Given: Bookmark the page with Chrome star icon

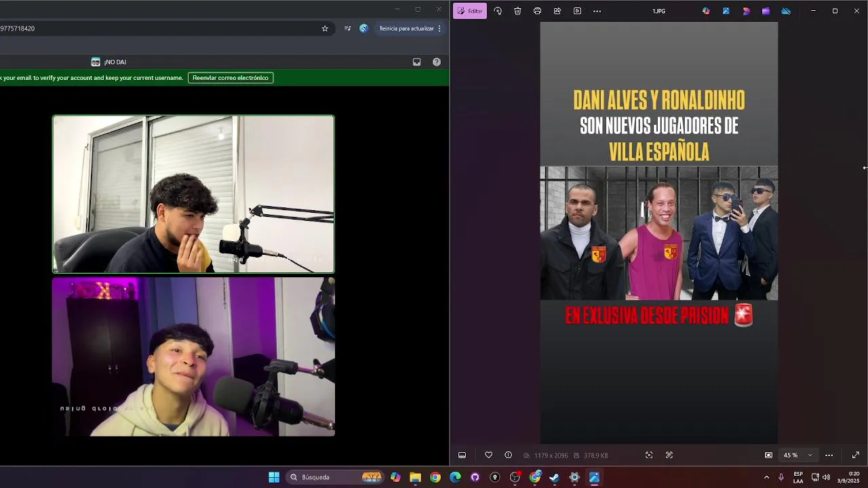Looking at the screenshot, I should (x=325, y=28).
